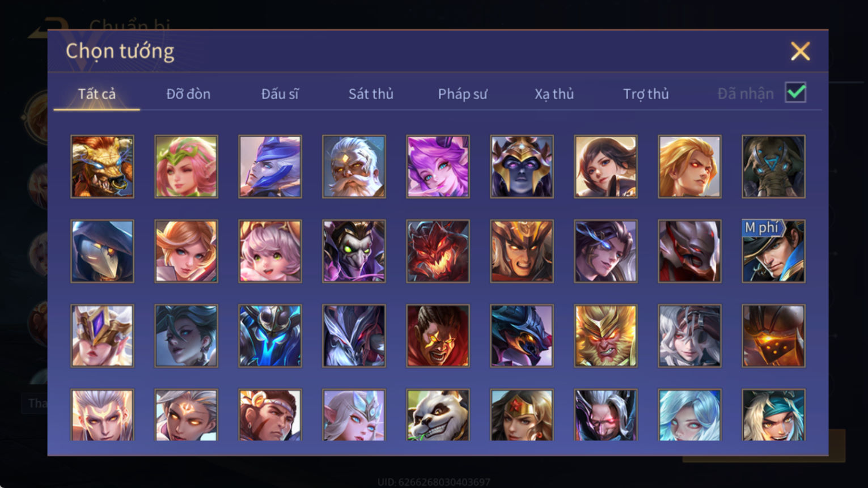This screenshot has height=488, width=868.
Task: Toggle the 'Đã nhận' checkbox
Action: coord(795,92)
